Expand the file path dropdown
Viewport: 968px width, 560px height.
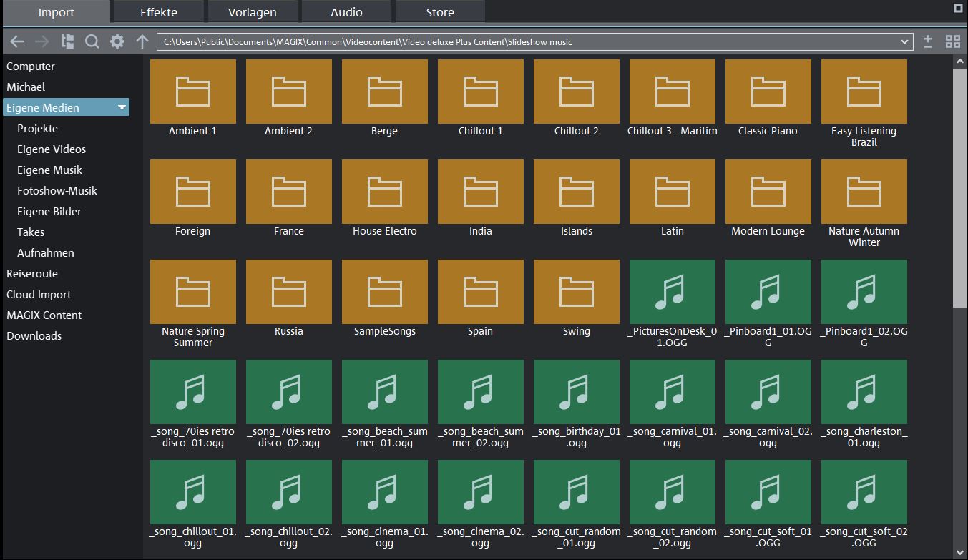point(905,42)
